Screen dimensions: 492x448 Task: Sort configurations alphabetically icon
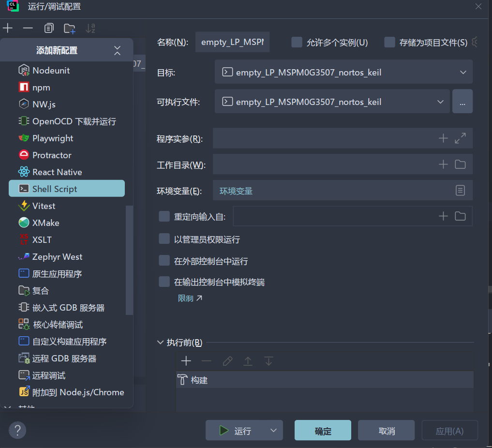(90, 28)
